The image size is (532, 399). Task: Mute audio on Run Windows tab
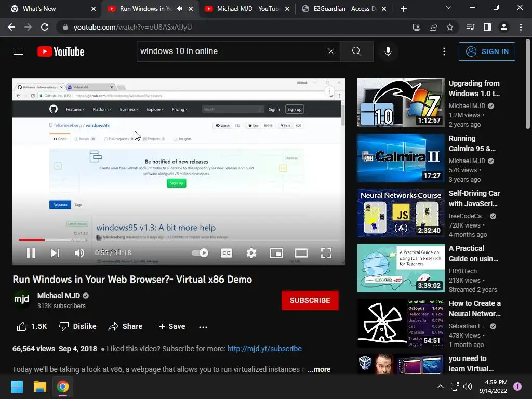pyautogui.click(x=180, y=9)
